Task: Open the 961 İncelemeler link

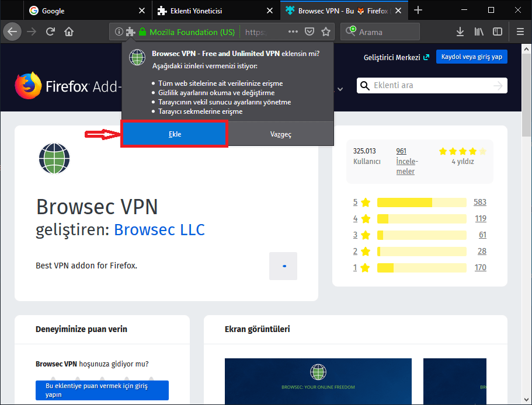Action: tap(406, 161)
